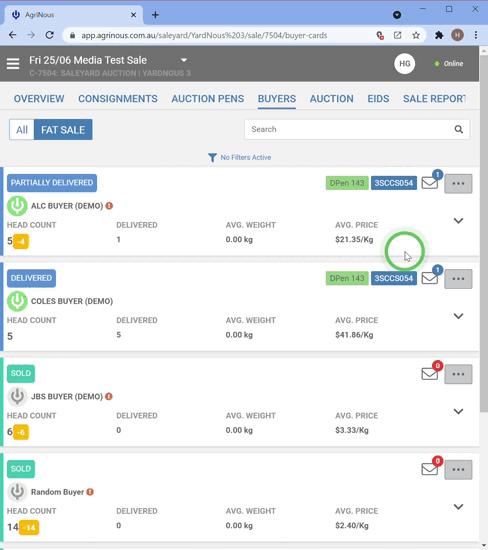Open the hamburger navigation menu
The image size is (488, 550).
point(13,63)
